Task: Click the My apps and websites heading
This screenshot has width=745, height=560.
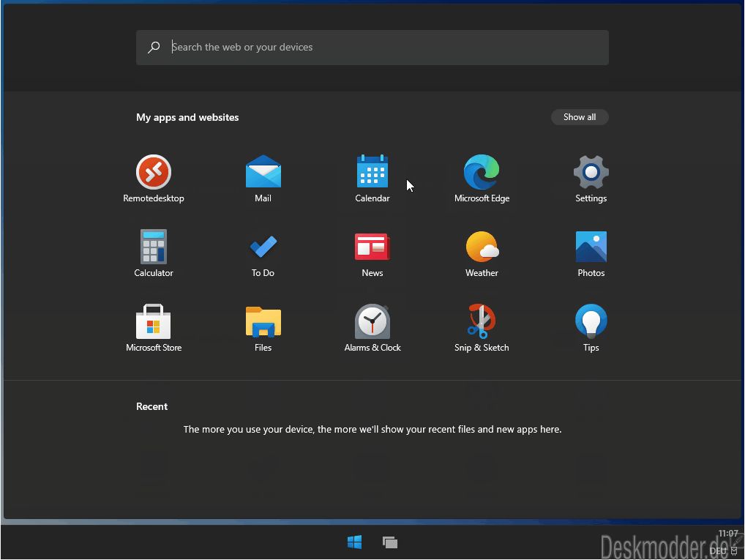Action: (187, 117)
